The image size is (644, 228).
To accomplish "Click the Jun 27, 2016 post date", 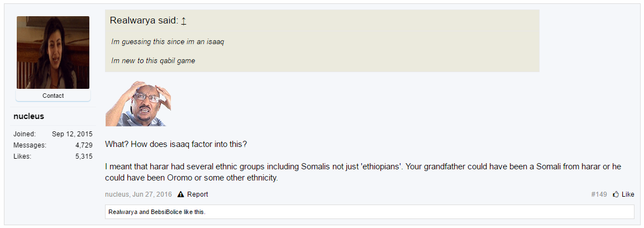I will point(152,194).
